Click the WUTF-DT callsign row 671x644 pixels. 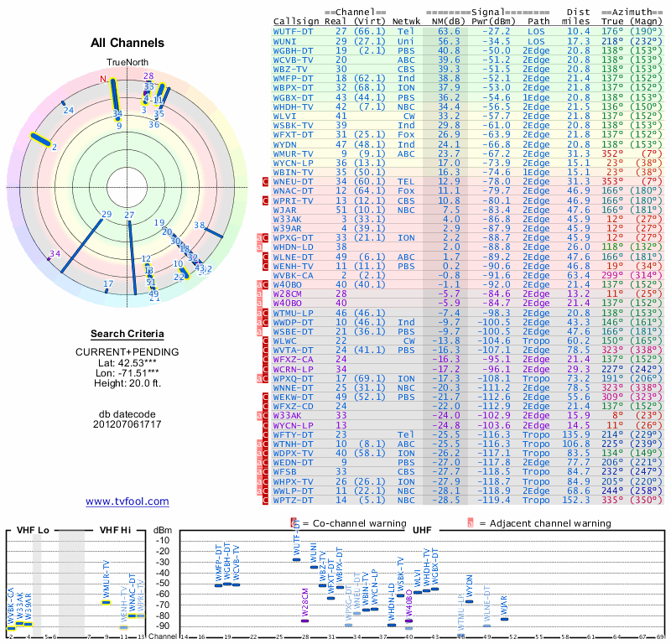click(x=468, y=32)
